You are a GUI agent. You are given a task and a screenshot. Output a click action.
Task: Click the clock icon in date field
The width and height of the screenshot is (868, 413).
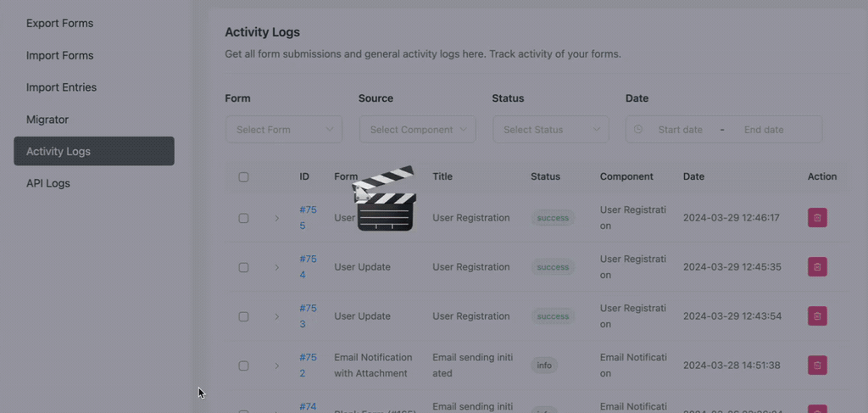(638, 130)
